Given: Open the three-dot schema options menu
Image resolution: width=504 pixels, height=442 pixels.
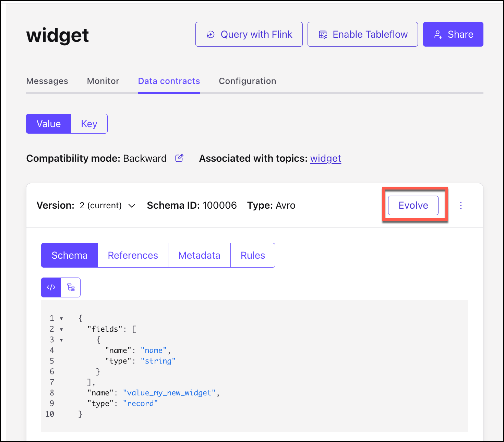Looking at the screenshot, I should (x=461, y=205).
